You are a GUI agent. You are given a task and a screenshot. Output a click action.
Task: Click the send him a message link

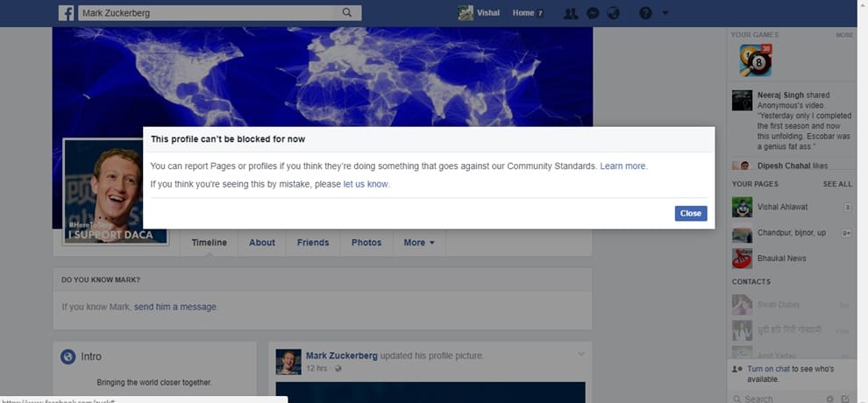[x=175, y=307]
